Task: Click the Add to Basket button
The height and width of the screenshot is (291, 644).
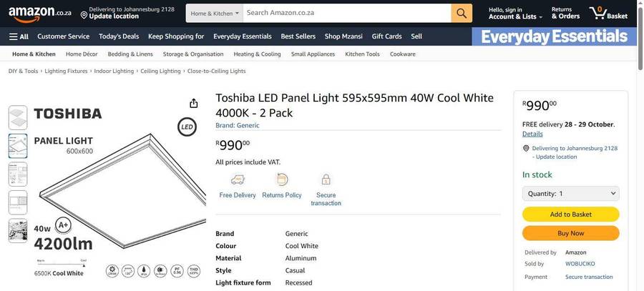Action: point(571,214)
